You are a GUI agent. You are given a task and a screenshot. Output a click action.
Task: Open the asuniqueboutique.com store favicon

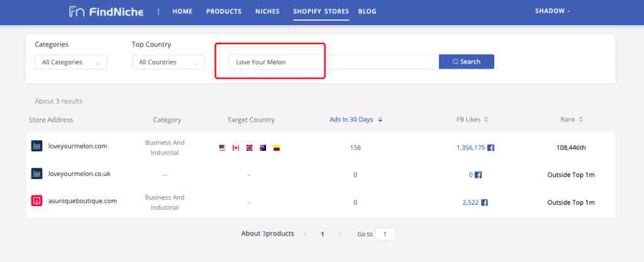pos(36,201)
